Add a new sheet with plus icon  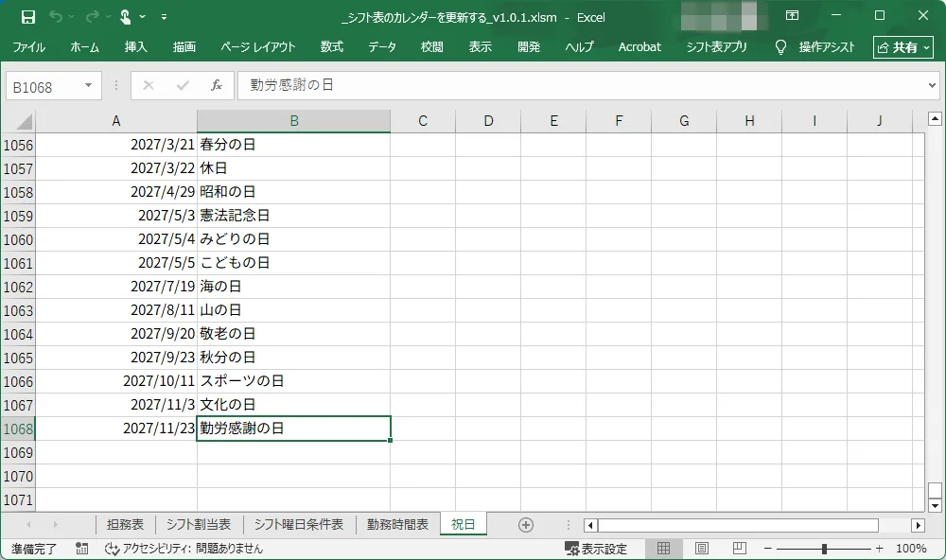pyautogui.click(x=526, y=525)
